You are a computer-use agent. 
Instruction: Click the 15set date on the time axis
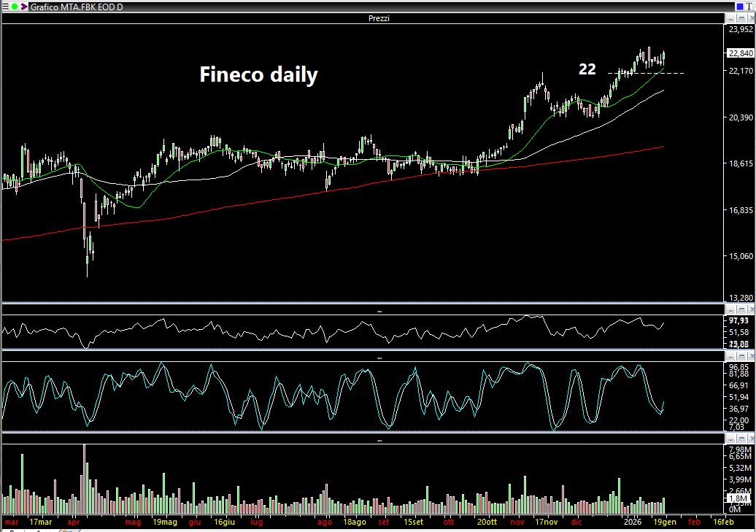pyautogui.click(x=413, y=522)
